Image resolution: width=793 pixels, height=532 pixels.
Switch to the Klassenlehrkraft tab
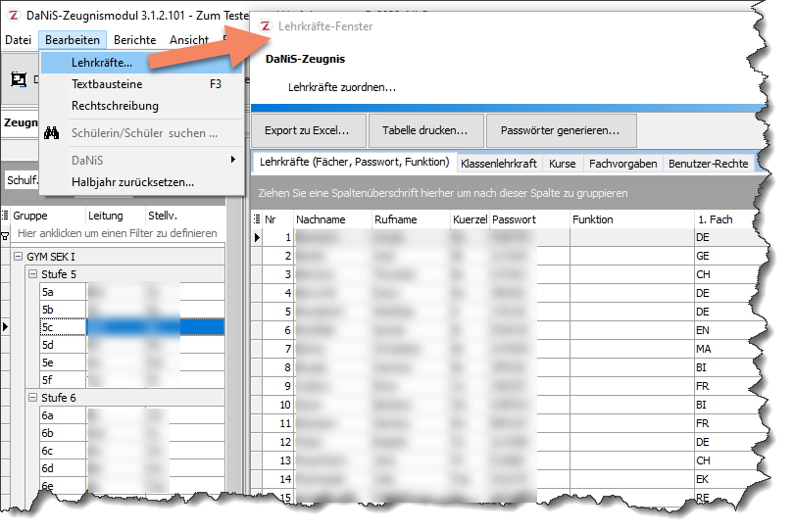click(499, 164)
